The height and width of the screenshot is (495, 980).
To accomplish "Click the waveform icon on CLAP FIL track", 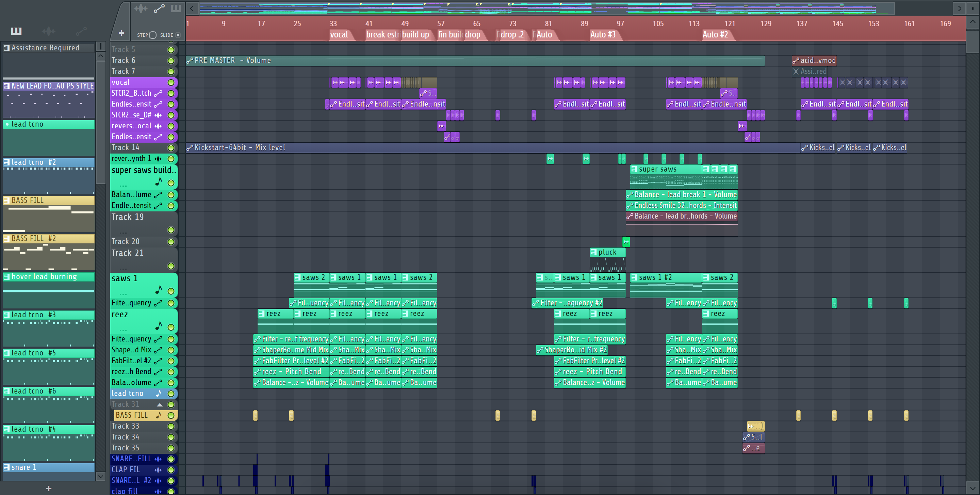I will tap(158, 470).
